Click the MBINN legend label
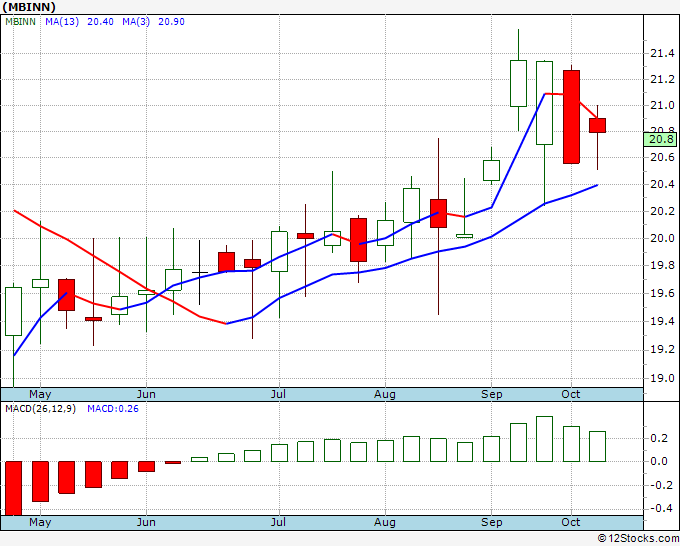Screen dimensions: 680x546 (20, 22)
